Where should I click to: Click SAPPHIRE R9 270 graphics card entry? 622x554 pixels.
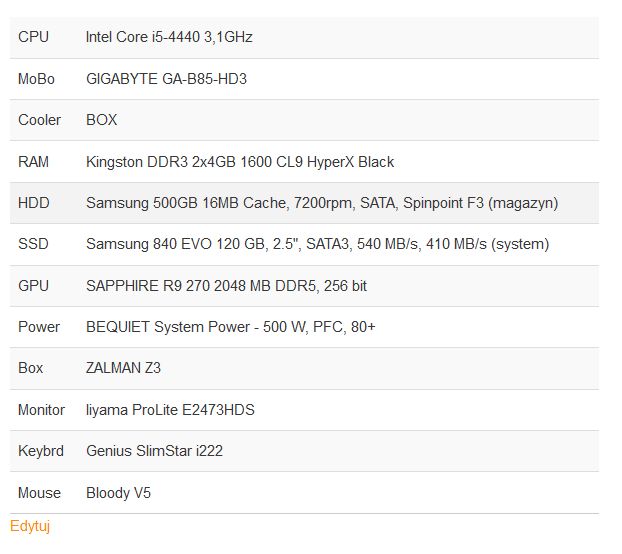226,286
